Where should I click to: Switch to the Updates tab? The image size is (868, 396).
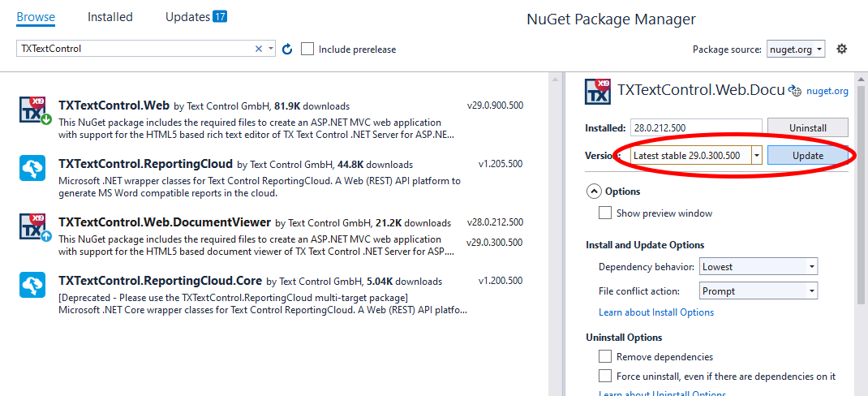click(x=187, y=17)
